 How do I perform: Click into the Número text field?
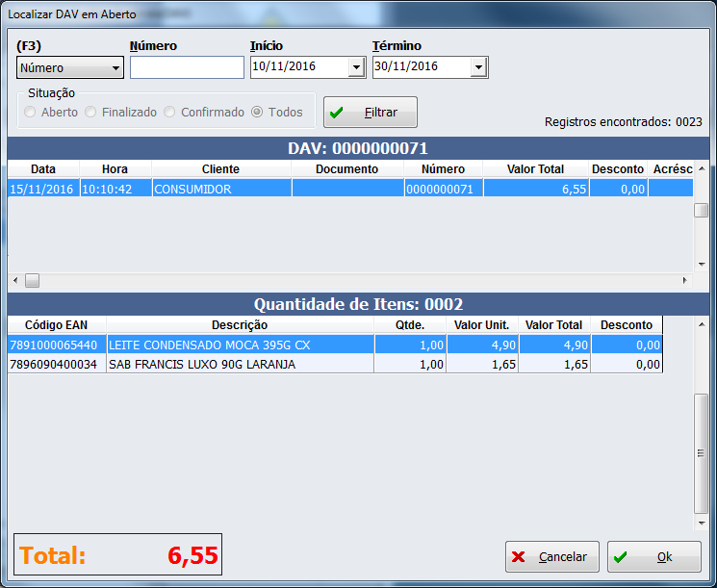point(187,67)
